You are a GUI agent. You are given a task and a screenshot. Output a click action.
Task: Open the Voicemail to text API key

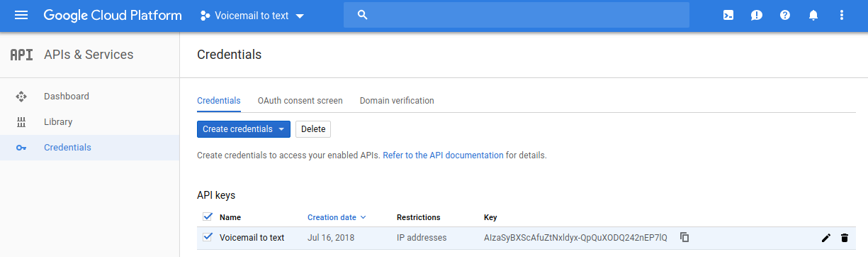point(252,238)
